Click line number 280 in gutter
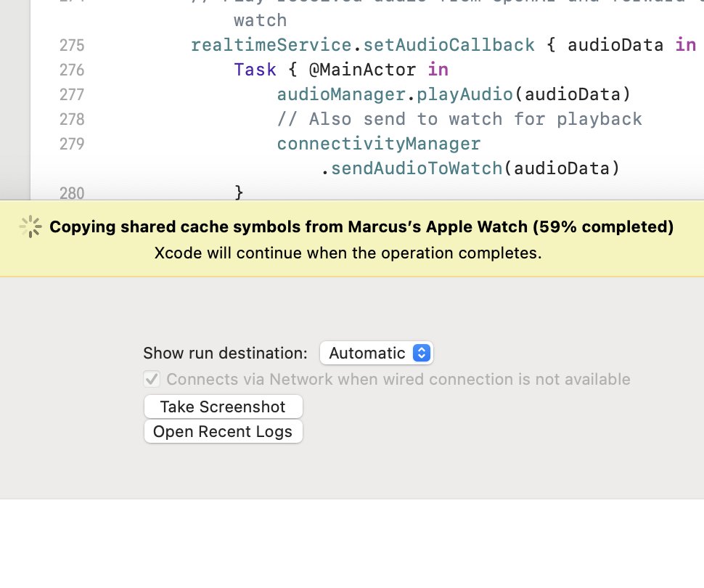704x588 pixels. pos(72,194)
